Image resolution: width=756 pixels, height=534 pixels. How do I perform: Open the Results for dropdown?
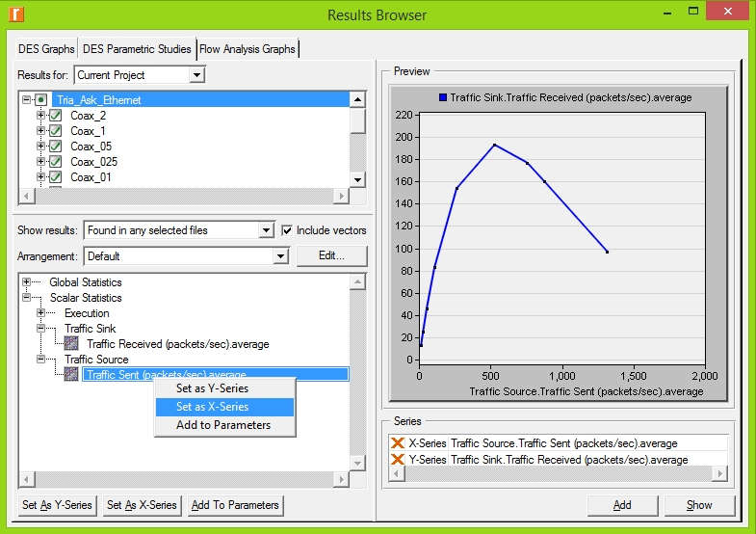pyautogui.click(x=196, y=75)
